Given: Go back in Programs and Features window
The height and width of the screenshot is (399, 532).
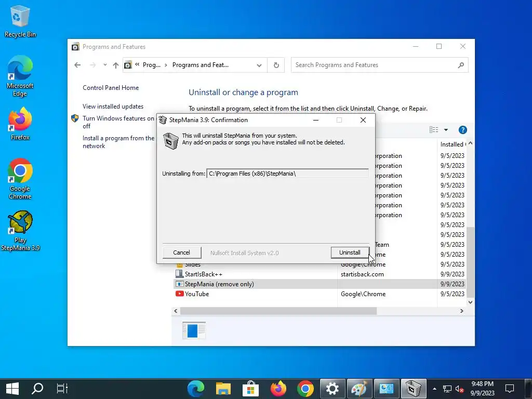Looking at the screenshot, I should click(77, 65).
